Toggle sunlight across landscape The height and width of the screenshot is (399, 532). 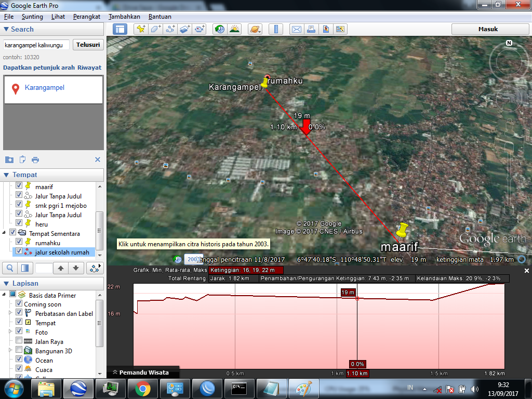tap(234, 29)
